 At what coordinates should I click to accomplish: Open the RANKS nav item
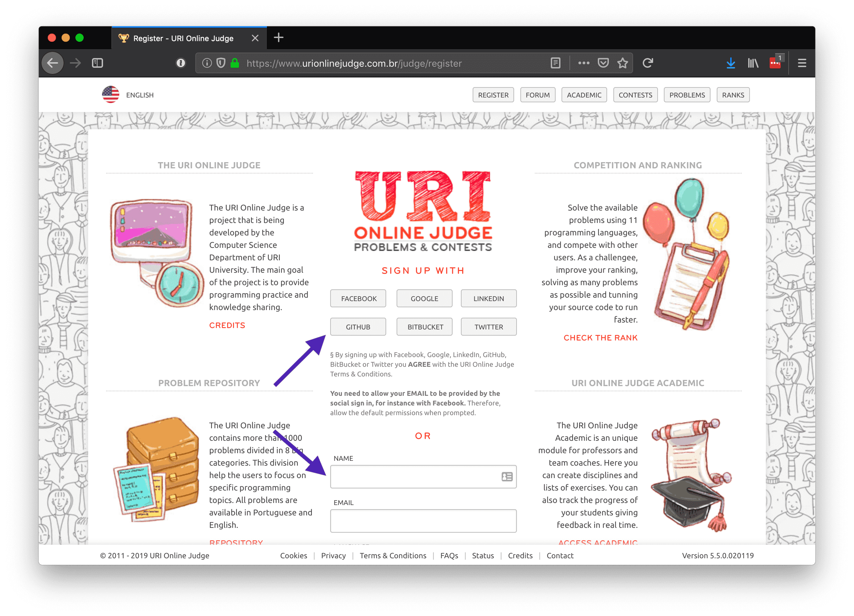733,95
